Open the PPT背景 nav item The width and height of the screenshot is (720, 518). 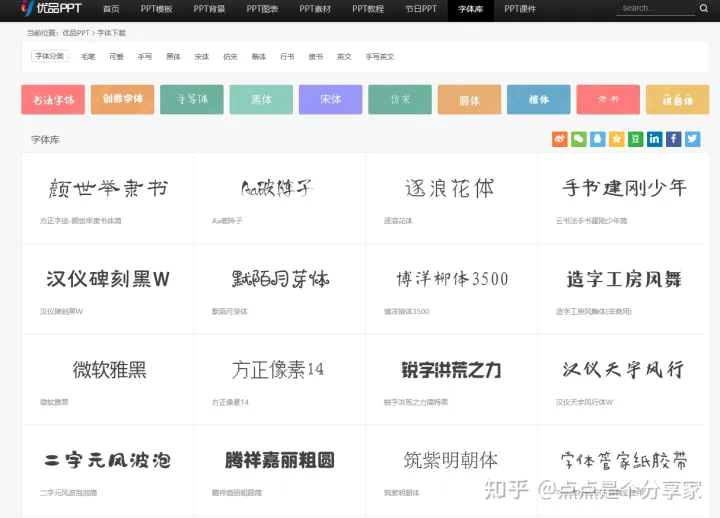tap(209, 9)
